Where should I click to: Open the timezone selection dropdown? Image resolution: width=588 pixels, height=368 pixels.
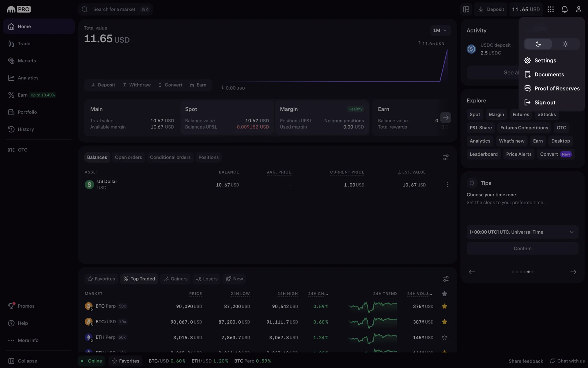pos(522,232)
